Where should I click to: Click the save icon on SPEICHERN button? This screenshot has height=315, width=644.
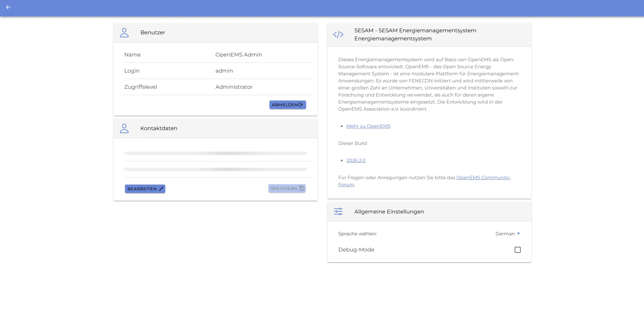[301, 189]
